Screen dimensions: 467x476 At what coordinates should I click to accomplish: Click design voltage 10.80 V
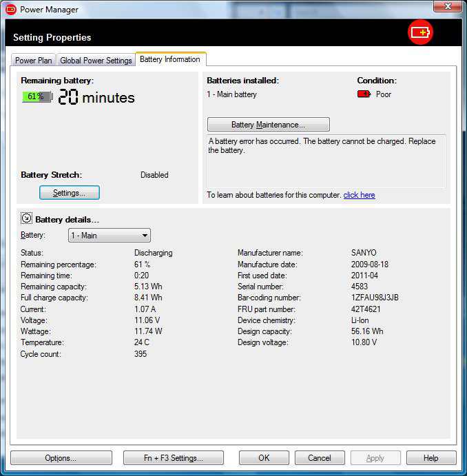pyautogui.click(x=364, y=342)
